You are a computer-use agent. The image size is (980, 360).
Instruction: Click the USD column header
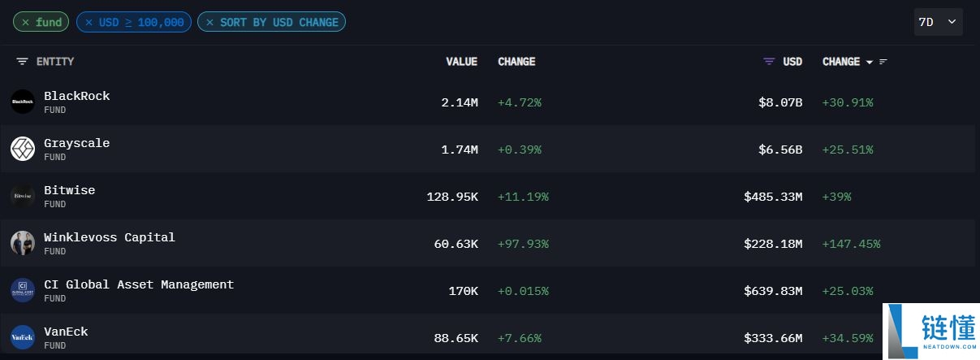click(x=792, y=62)
